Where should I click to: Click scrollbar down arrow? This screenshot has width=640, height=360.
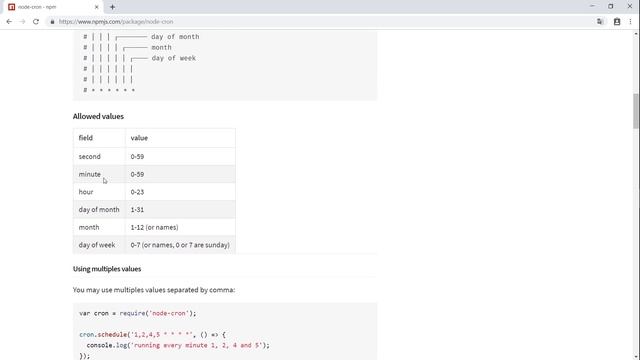[636, 356]
